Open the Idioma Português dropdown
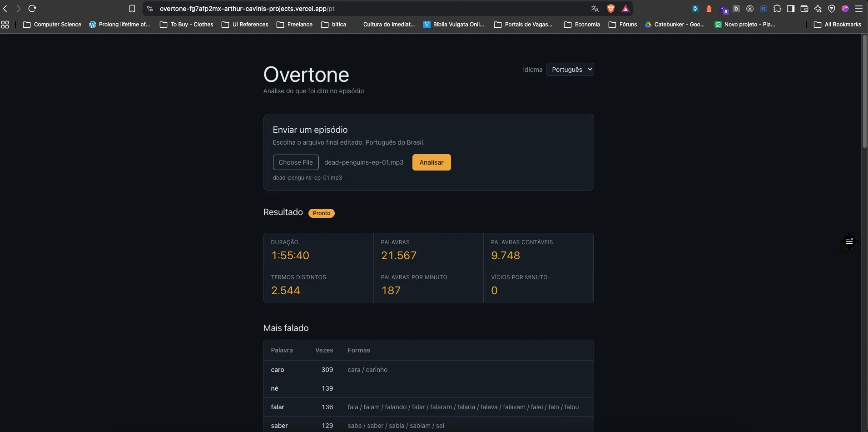The image size is (868, 432). 570,70
